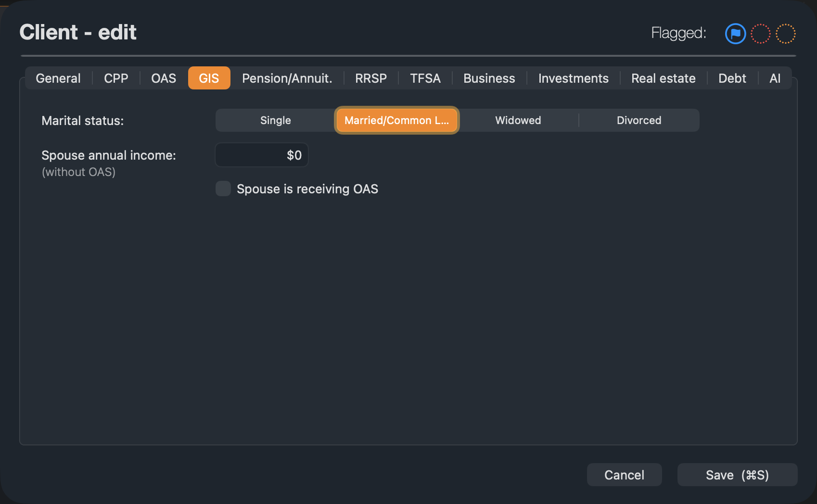This screenshot has width=817, height=504.
Task: Enable Spouse is receiving OAS checkbox
Action: [x=223, y=189]
